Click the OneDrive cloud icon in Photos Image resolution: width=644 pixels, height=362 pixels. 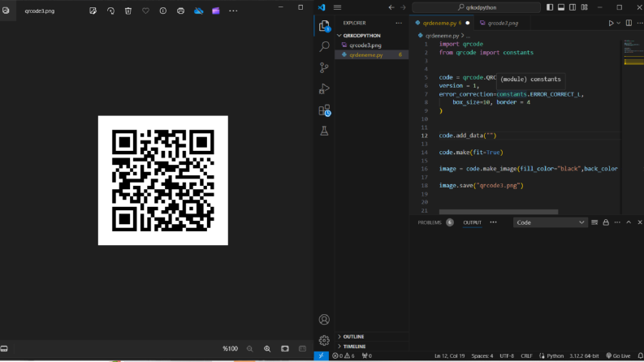pos(198,11)
